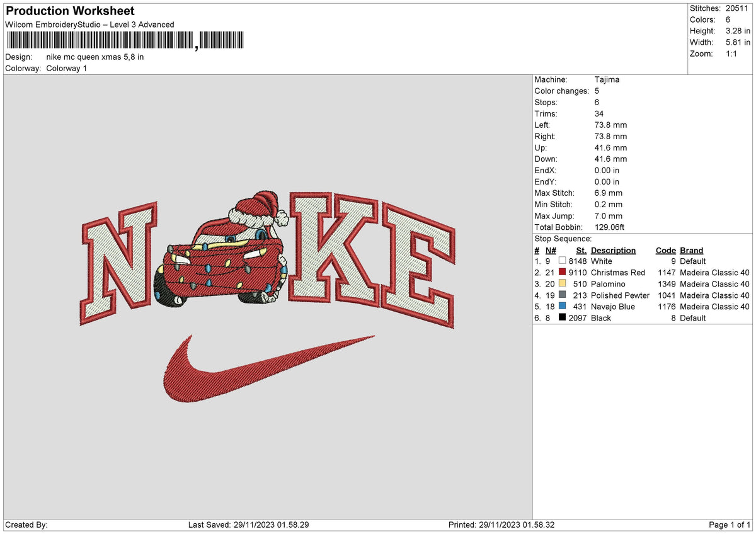
Task: Click the Polished Pewter gray swatch
Action: pos(562,295)
